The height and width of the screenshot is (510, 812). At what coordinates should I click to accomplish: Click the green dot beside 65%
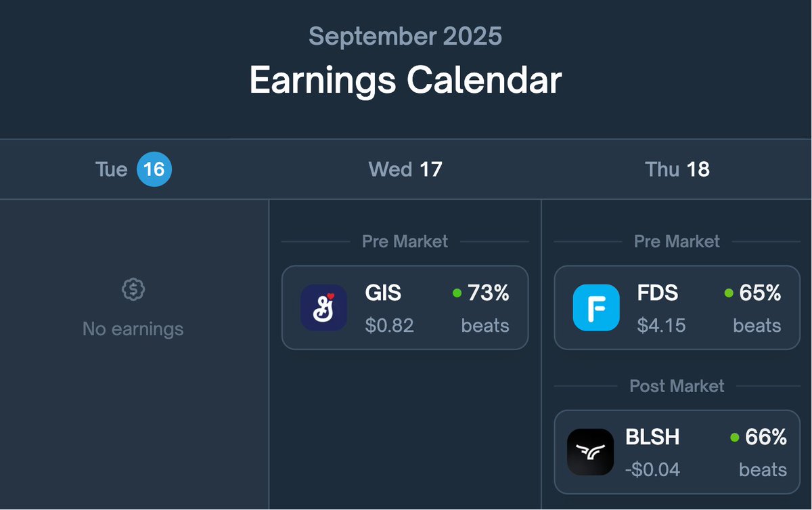coord(729,293)
